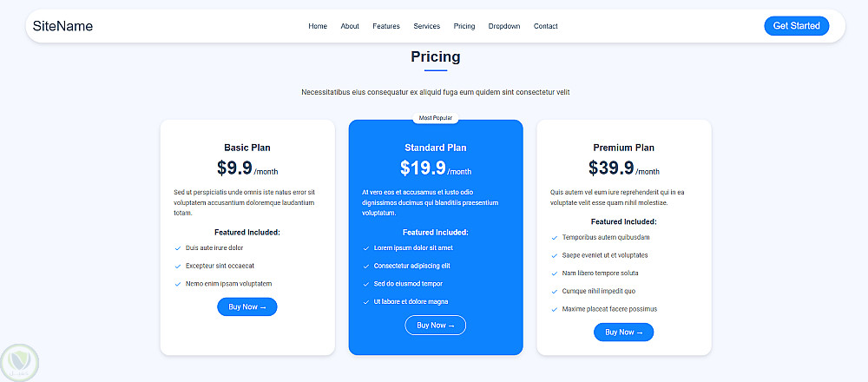Click the shield watermark icon in bottom corner
Screen dimensions: 868x382
tap(17, 361)
